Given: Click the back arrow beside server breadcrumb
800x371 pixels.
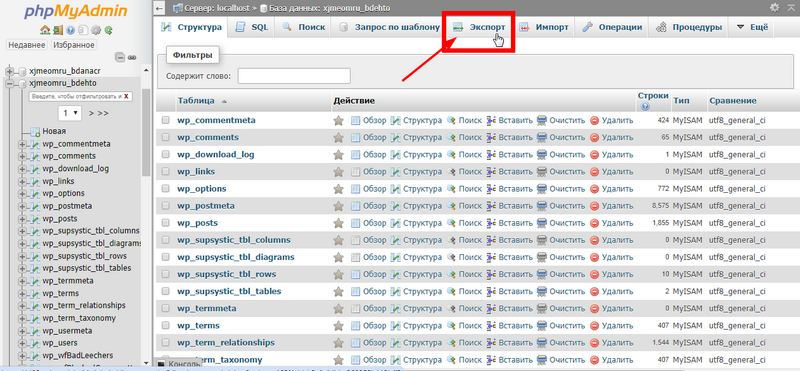Looking at the screenshot, I should (x=159, y=8).
